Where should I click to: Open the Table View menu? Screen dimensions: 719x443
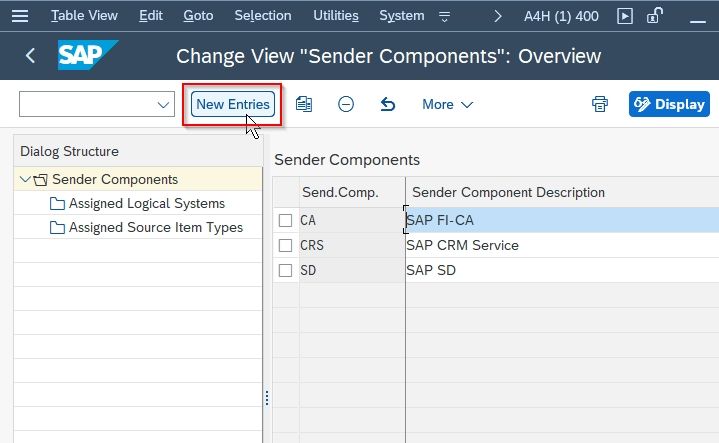click(84, 16)
